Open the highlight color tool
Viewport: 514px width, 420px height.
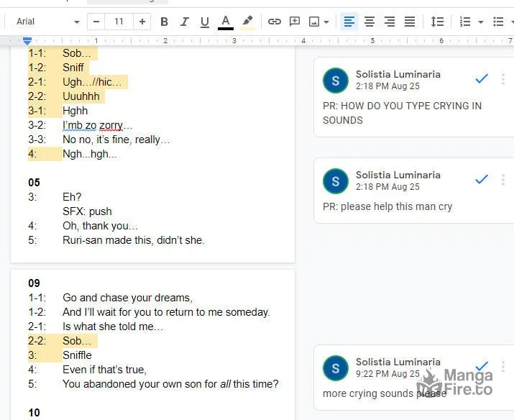click(247, 22)
